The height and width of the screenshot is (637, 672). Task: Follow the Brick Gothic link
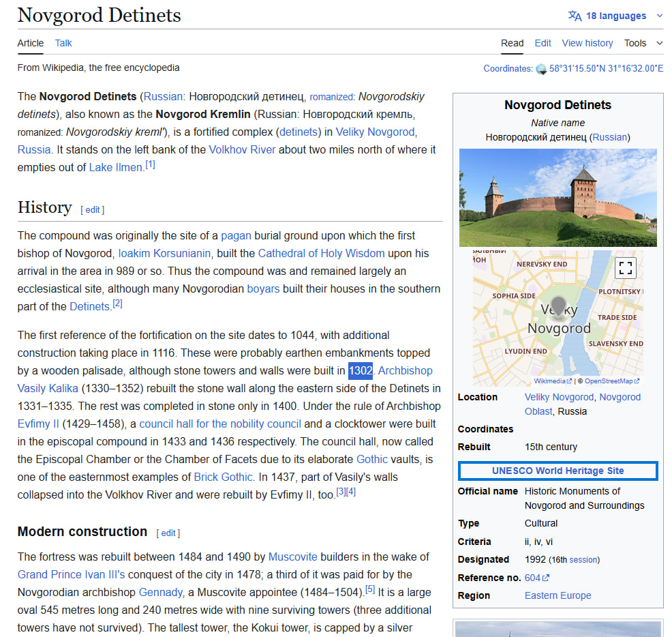pos(223,477)
